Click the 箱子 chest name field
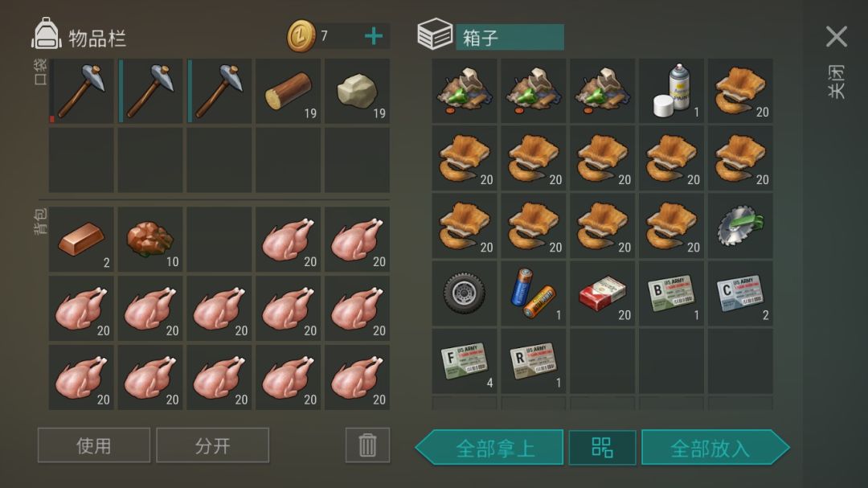This screenshot has height=488, width=868. (x=510, y=37)
